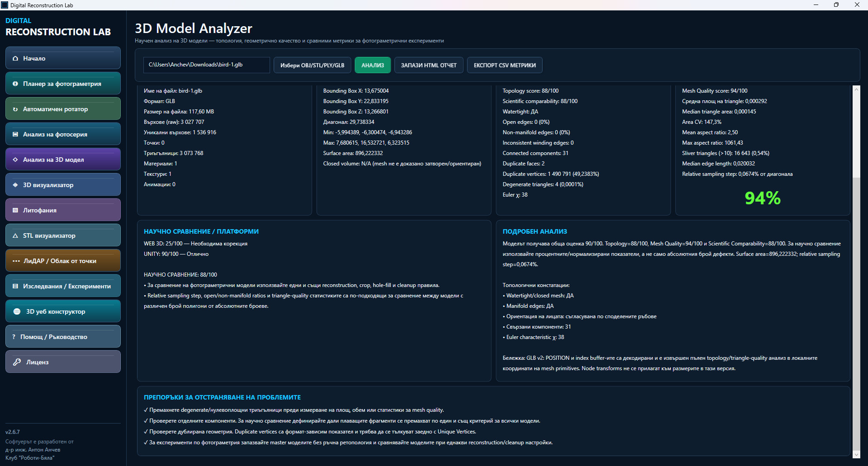The image size is (868, 466).
Task: Click the diamond icon beside Анализ на 3D модел
Action: click(x=15, y=160)
